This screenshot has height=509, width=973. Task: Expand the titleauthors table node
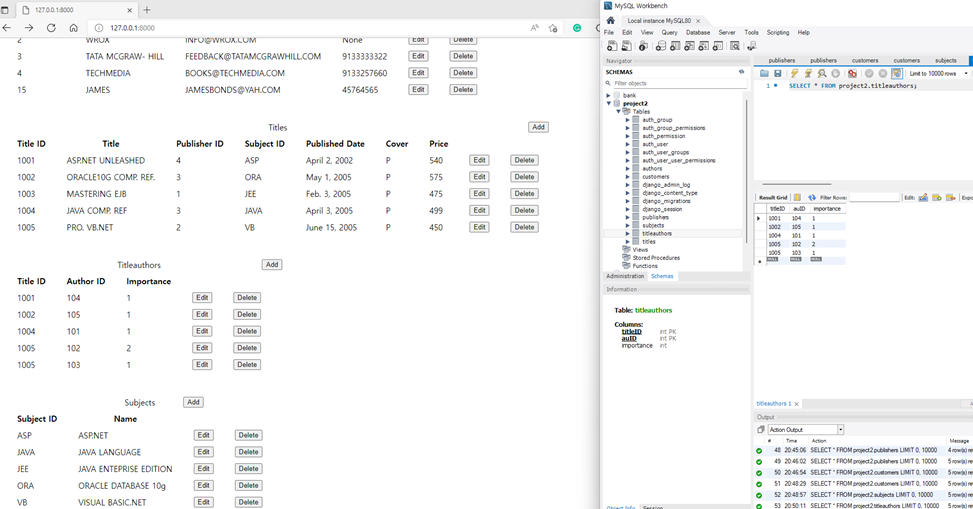tap(627, 233)
